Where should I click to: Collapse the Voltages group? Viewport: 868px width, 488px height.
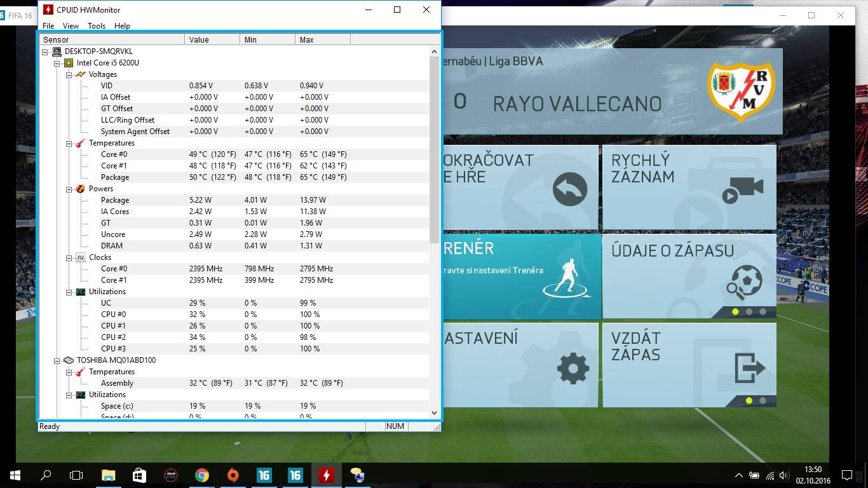(x=69, y=74)
